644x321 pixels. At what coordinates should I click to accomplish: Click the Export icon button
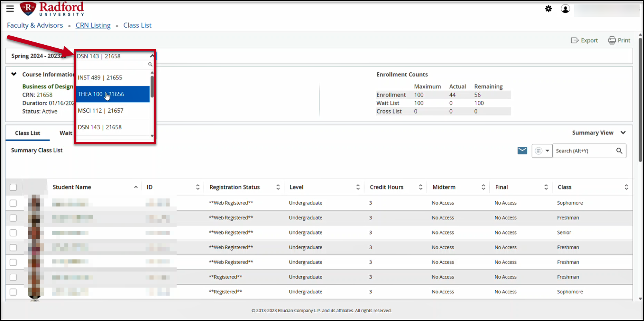pyautogui.click(x=584, y=40)
